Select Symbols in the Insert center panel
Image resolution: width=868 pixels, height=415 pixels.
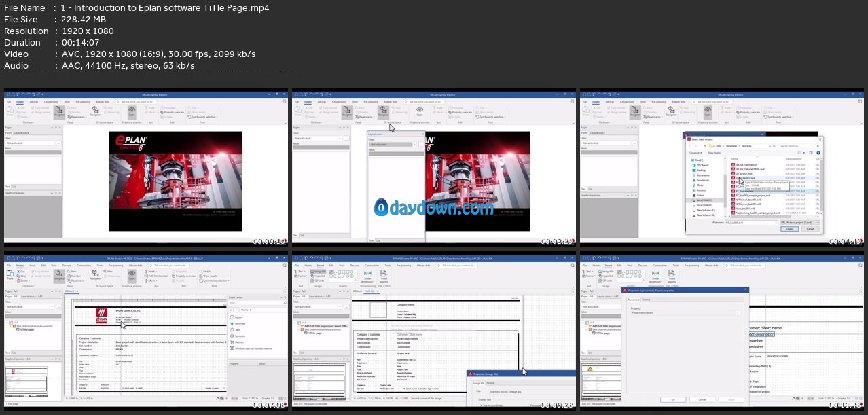236,336
